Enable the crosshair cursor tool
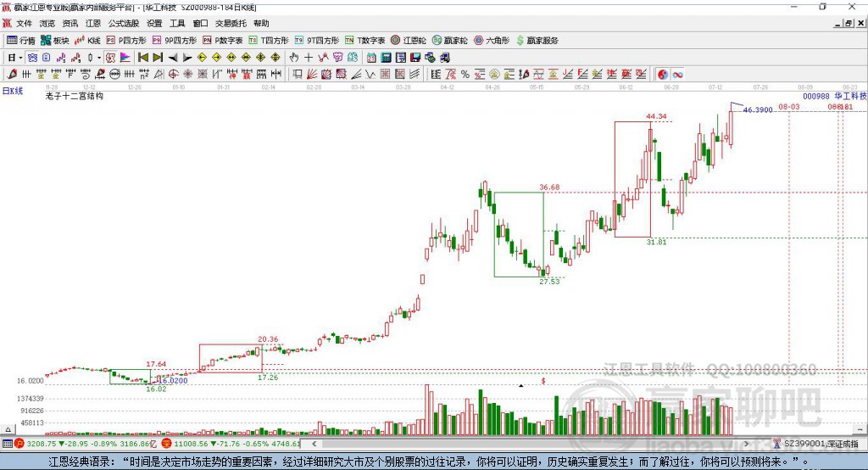 [x=309, y=58]
